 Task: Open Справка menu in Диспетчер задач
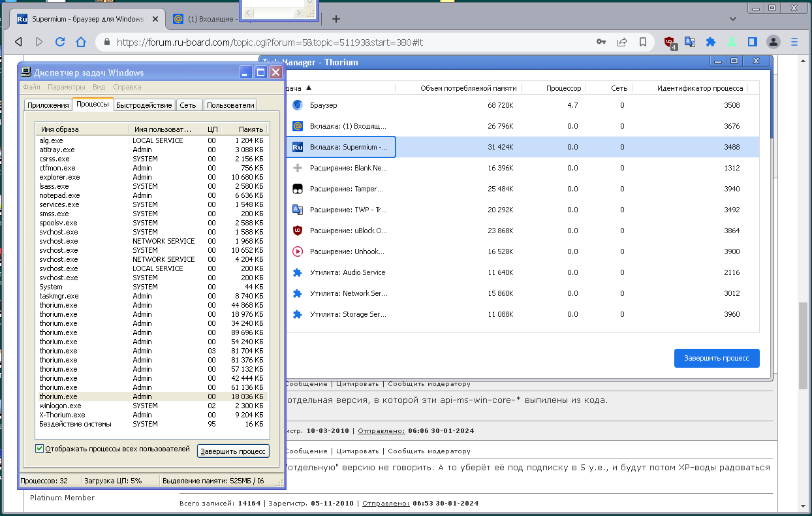(127, 87)
